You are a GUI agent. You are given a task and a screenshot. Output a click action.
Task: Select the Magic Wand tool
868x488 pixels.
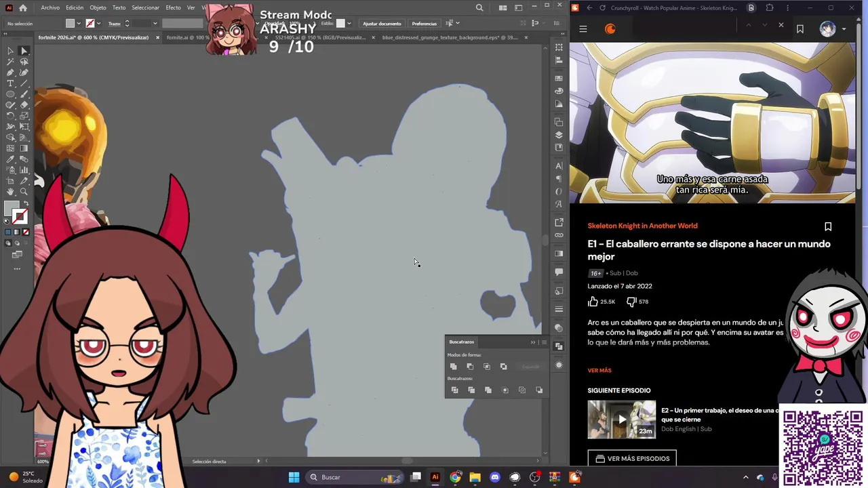(10, 62)
